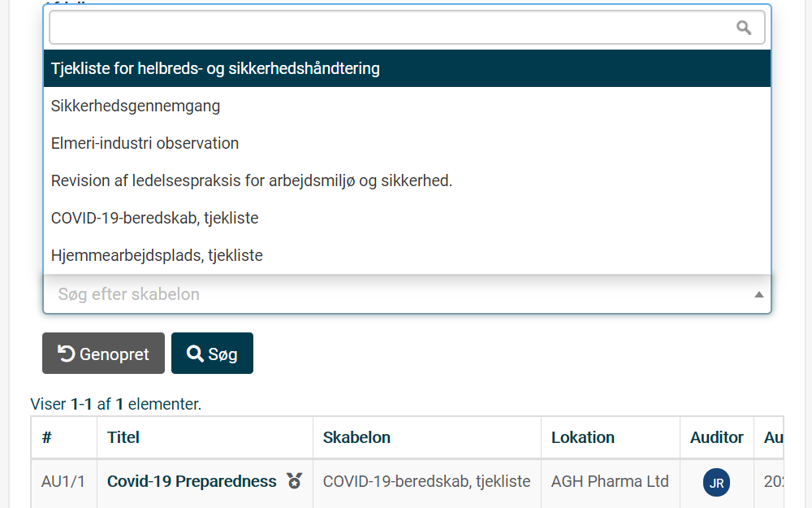Collapse the Søg efter skabelon dropdown arrow
This screenshot has width=812, height=508.
point(758,294)
